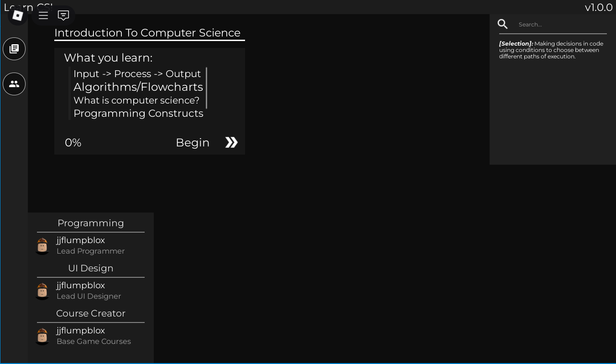
Task: Click the Introduction To Computer Science title
Action: tap(147, 33)
